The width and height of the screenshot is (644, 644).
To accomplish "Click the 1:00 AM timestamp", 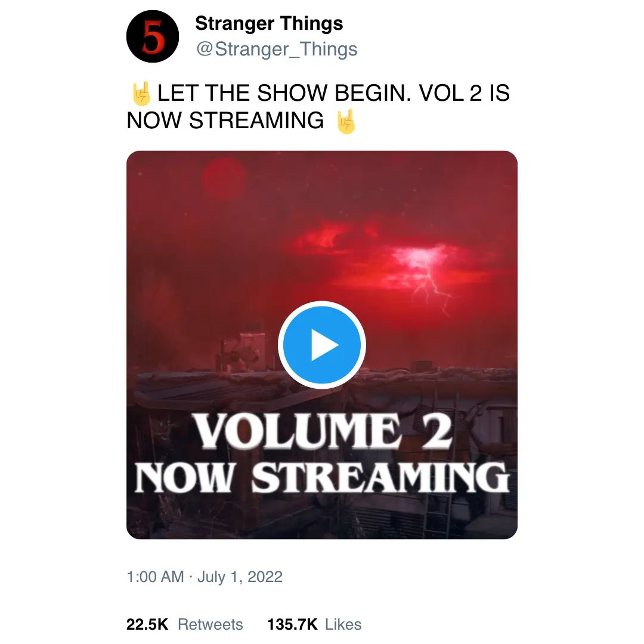I will 155,577.
